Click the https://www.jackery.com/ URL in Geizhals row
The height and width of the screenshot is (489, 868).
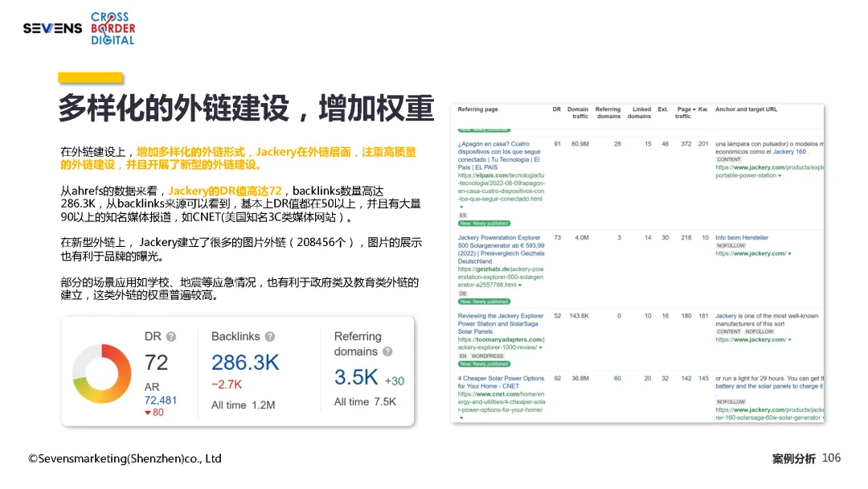coord(751,253)
